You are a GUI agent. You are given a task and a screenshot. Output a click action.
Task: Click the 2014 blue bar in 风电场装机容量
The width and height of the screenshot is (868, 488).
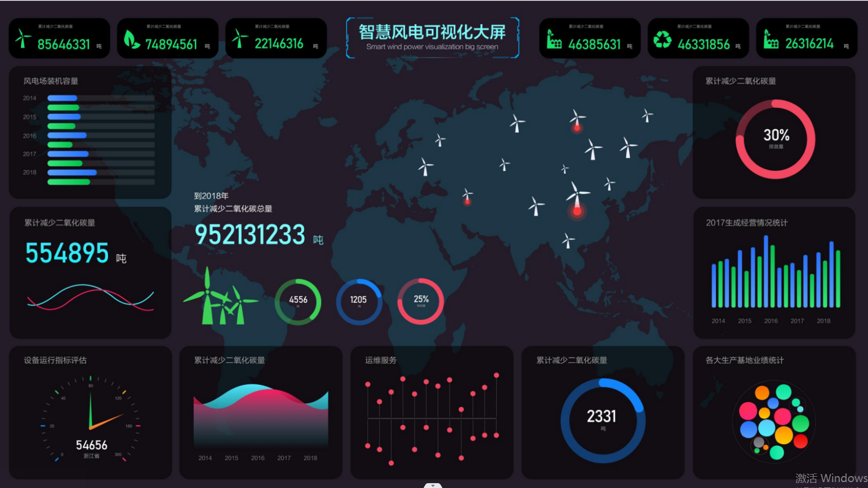tap(63, 98)
